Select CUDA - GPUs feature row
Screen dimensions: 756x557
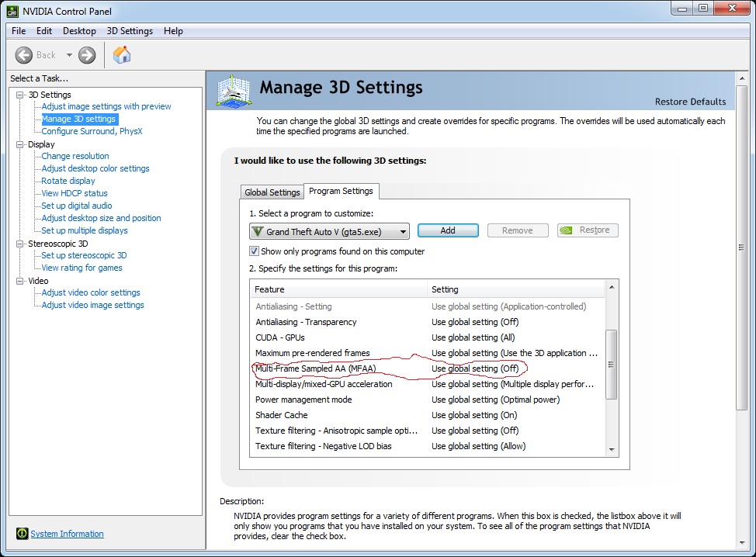coord(427,337)
